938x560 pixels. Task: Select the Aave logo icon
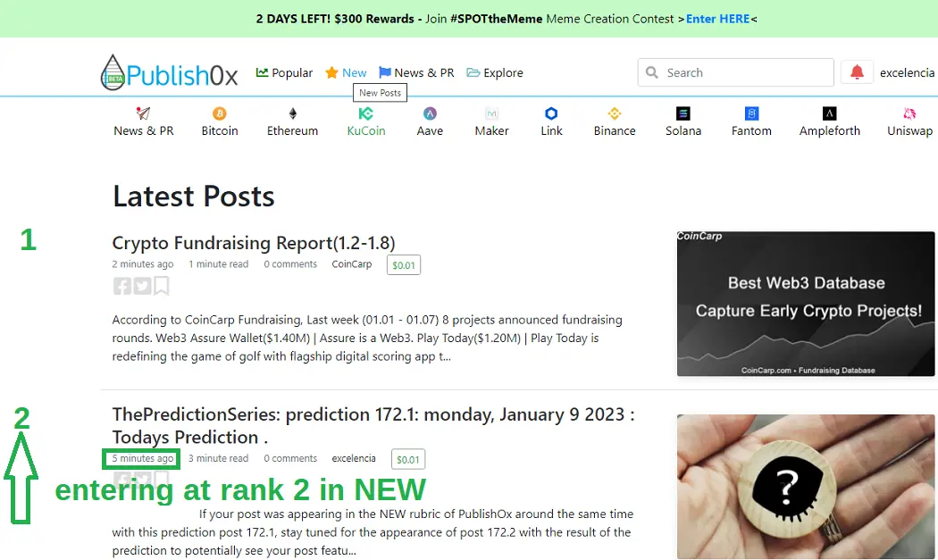pos(430,113)
